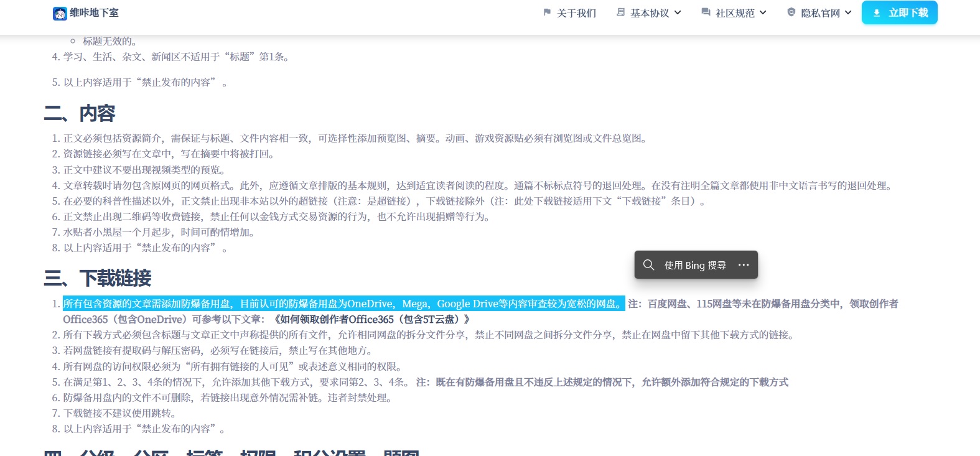
Task: Click the flag icon beside 关于我们
Action: point(547,12)
